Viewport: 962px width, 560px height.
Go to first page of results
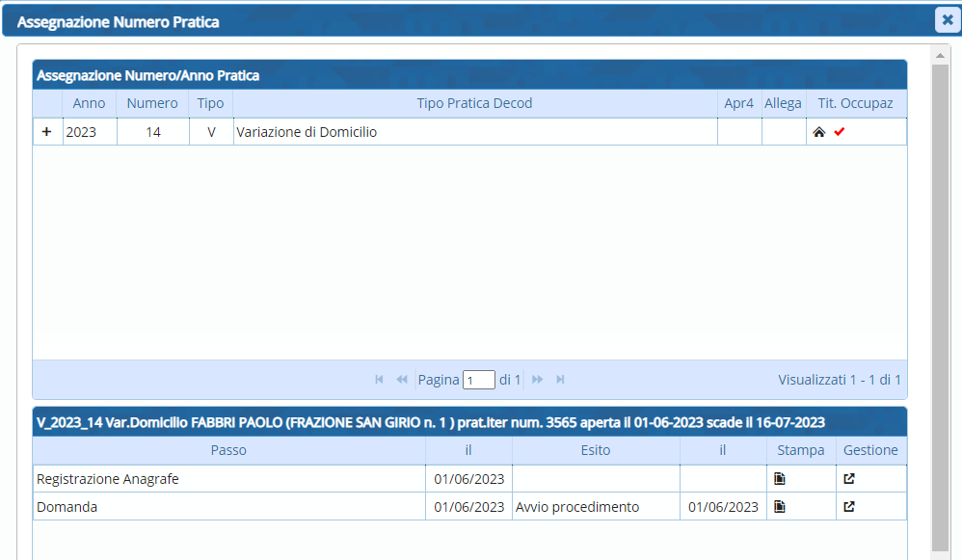click(x=380, y=380)
